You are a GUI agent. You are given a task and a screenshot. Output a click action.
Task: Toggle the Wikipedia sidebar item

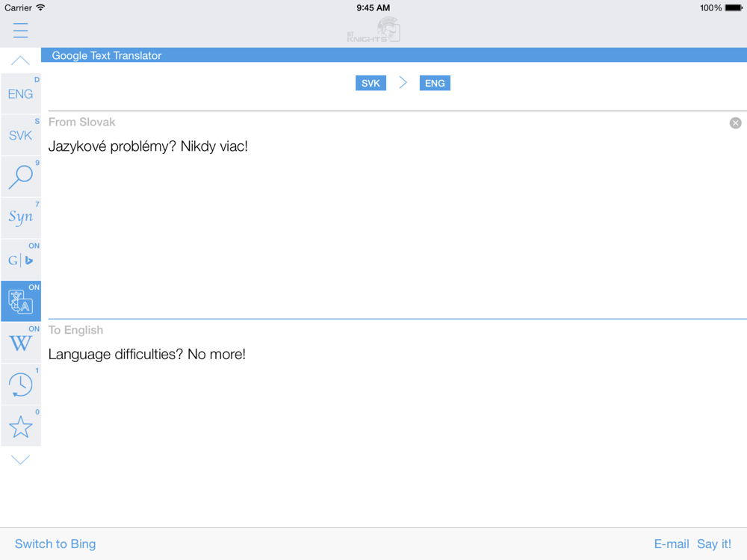21,343
